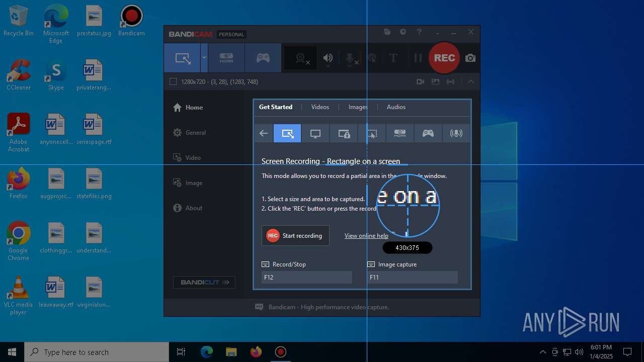The height and width of the screenshot is (362, 644).
Task: Open Image settings in sidebar
Action: point(188,183)
